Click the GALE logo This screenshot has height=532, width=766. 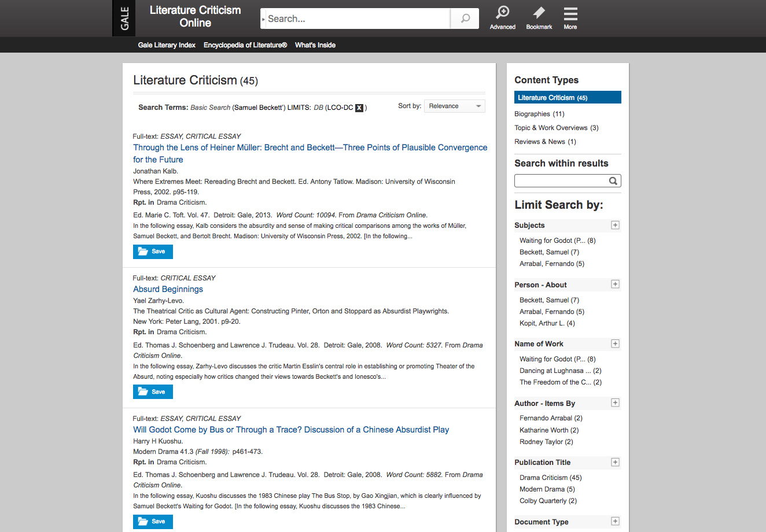point(124,18)
